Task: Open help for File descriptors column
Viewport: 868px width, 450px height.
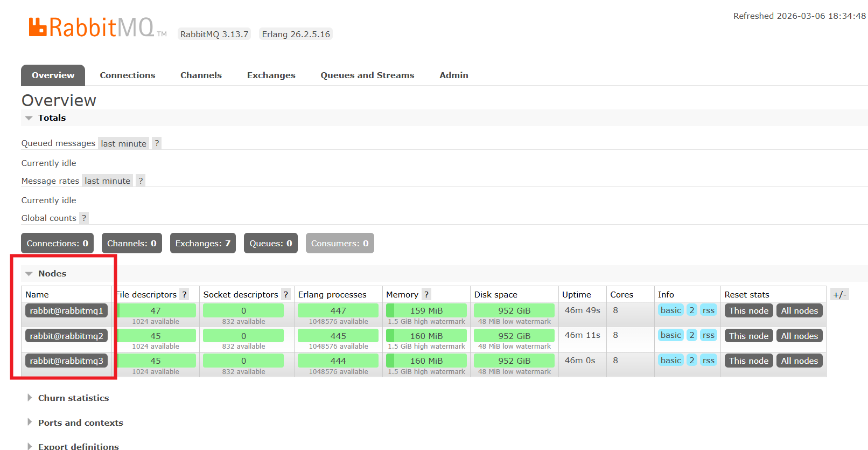Action: [x=184, y=294]
